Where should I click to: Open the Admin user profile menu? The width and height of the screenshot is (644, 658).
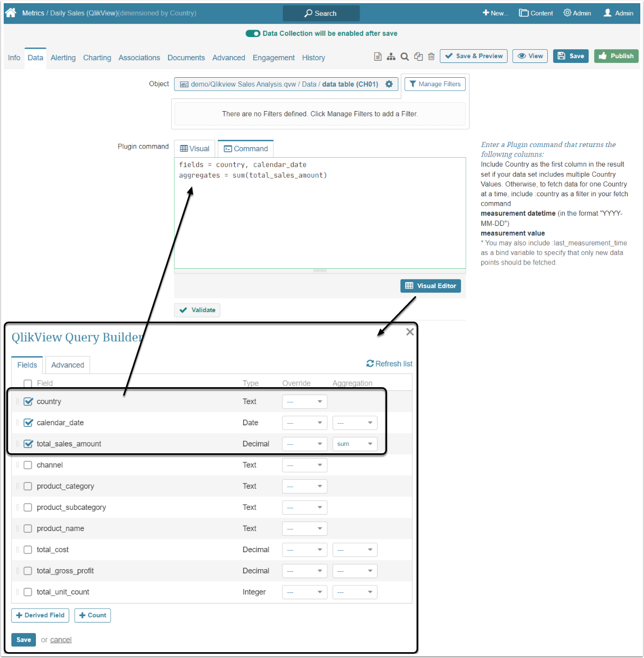click(x=618, y=13)
